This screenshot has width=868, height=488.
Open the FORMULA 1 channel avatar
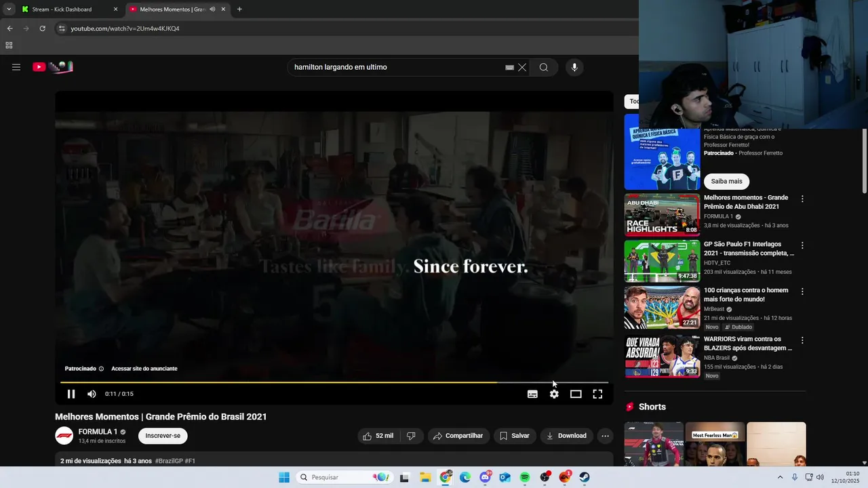[x=64, y=436]
